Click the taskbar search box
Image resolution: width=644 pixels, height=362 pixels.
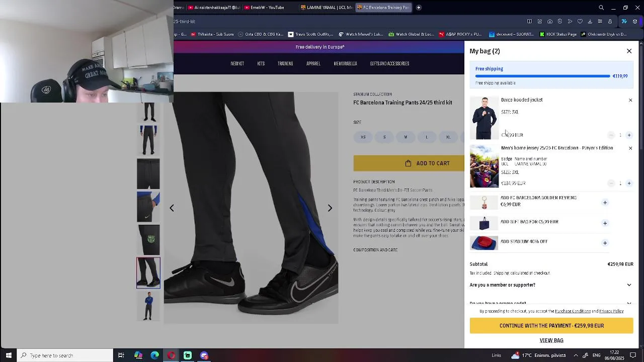(x=65, y=355)
